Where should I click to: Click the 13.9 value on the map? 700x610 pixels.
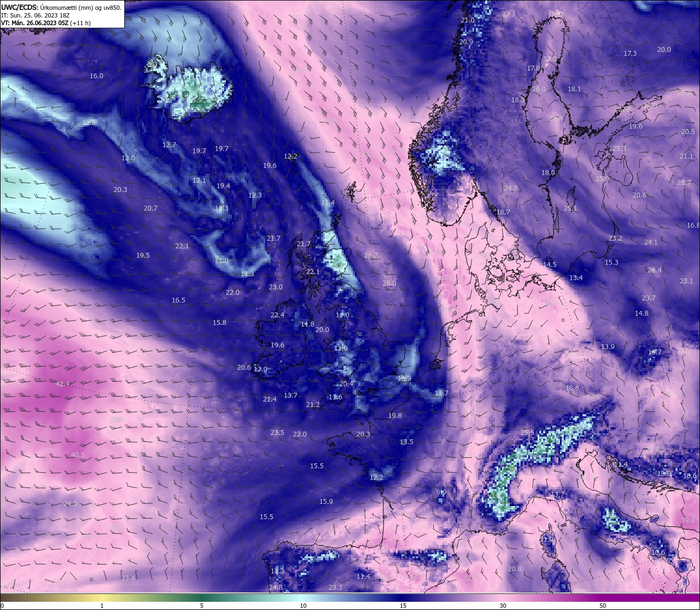608,347
